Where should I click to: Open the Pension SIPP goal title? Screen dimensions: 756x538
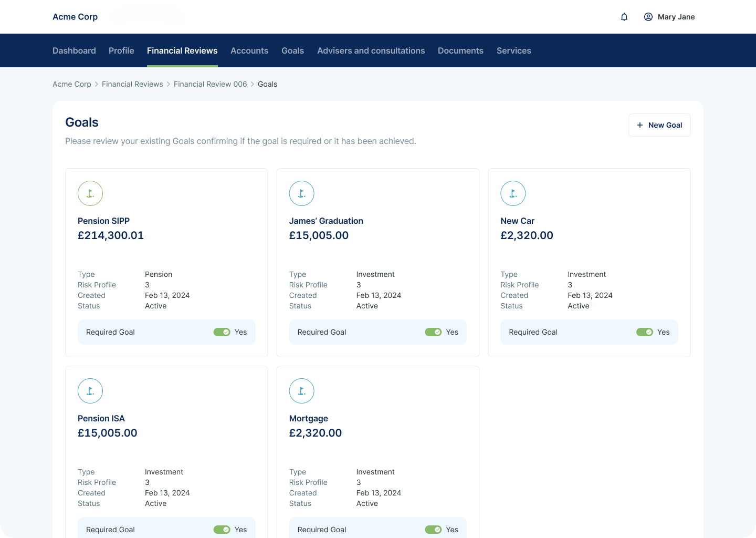pos(103,221)
